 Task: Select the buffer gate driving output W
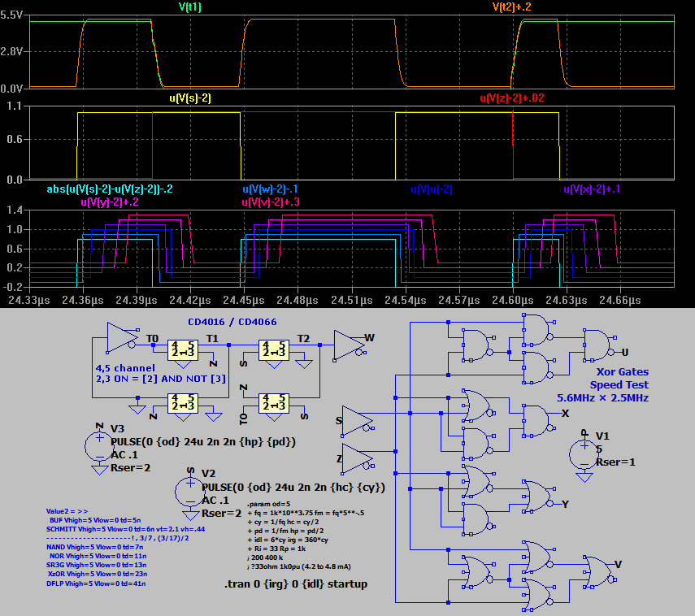348,344
